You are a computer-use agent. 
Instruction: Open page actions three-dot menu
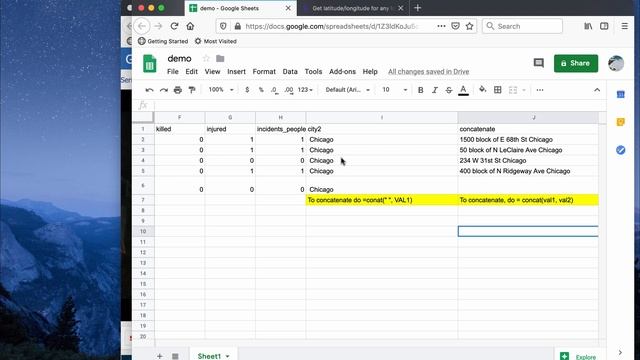coord(441,26)
